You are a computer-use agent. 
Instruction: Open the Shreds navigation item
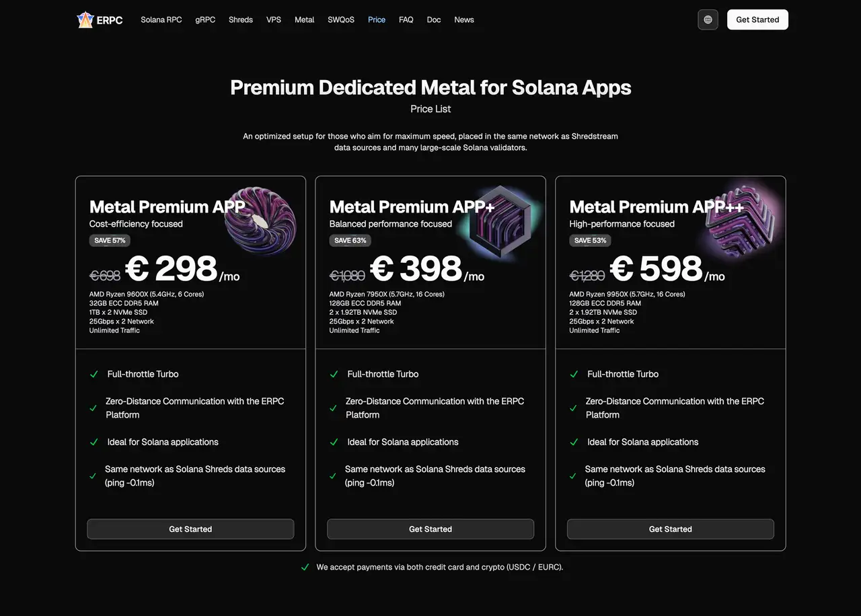click(x=240, y=20)
